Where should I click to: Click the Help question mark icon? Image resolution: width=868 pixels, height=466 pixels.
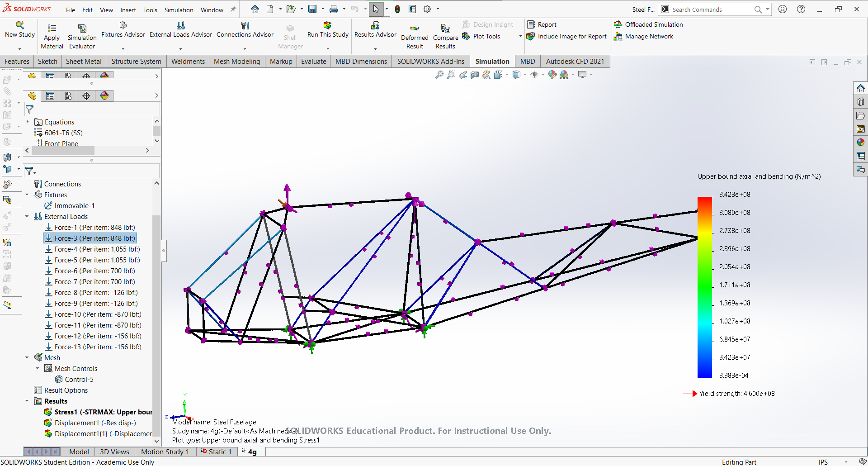tap(801, 9)
